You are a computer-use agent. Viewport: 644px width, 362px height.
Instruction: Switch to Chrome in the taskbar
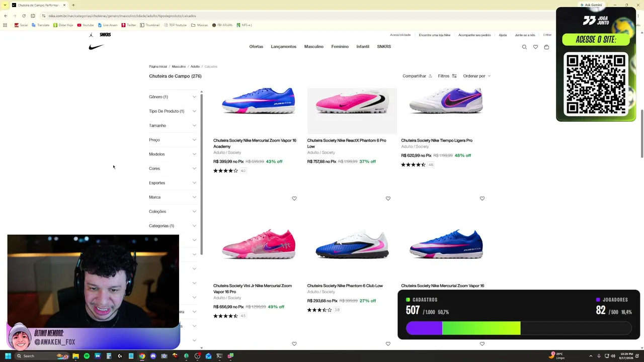(x=142, y=356)
